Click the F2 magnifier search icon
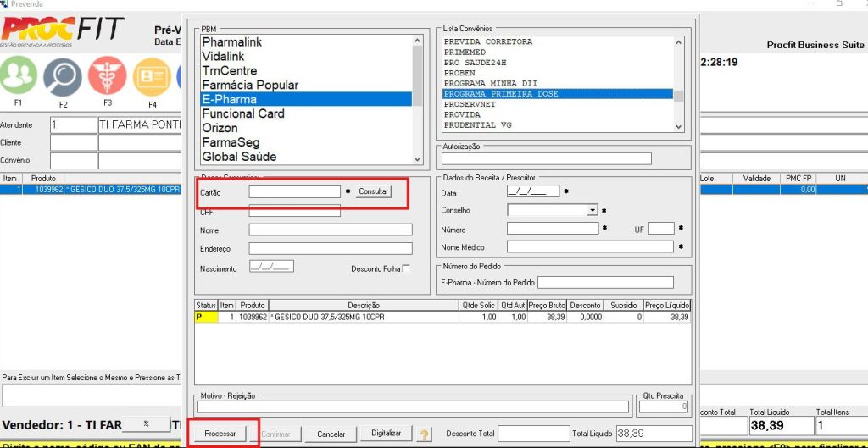 pos(63,77)
